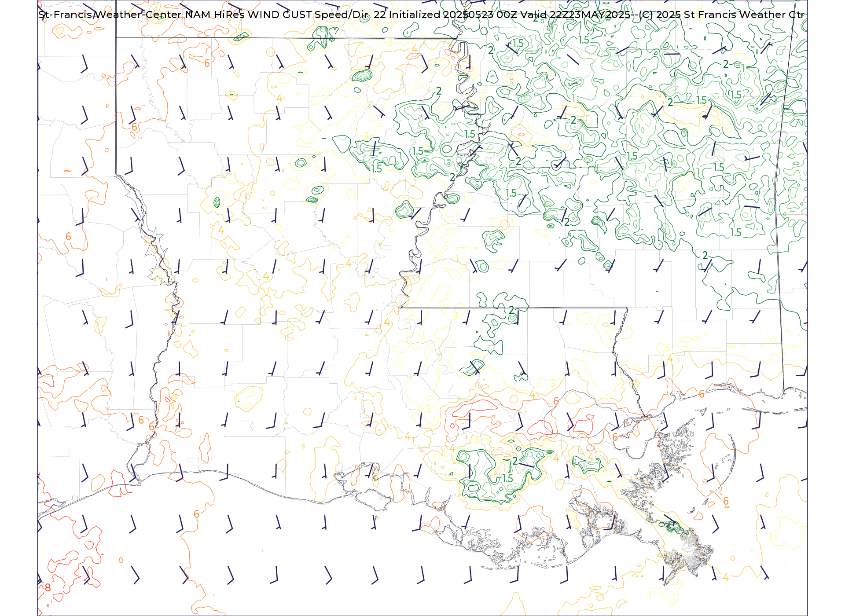
Task: Click the '(C) 2025 St Francis Weather Ctr' text
Action: [x=721, y=15]
